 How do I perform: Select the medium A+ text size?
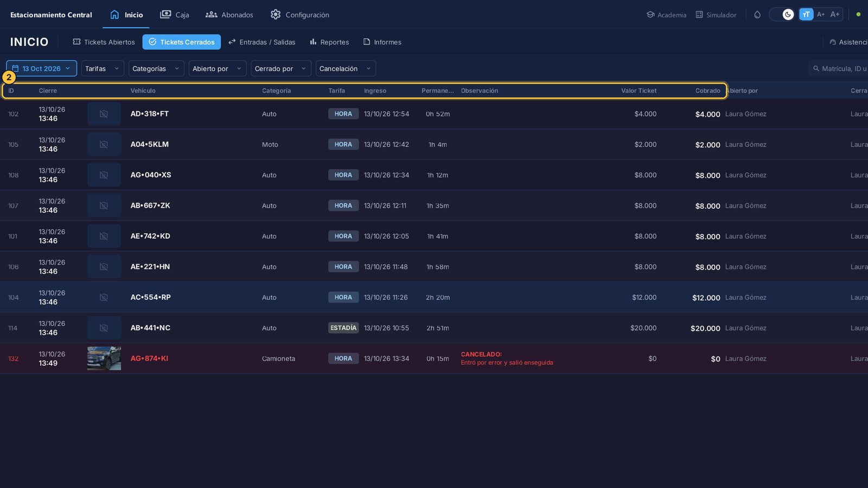click(x=821, y=15)
